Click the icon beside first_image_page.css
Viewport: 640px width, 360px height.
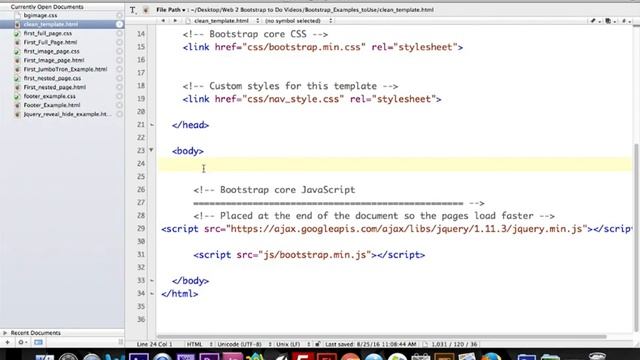(x=17, y=51)
